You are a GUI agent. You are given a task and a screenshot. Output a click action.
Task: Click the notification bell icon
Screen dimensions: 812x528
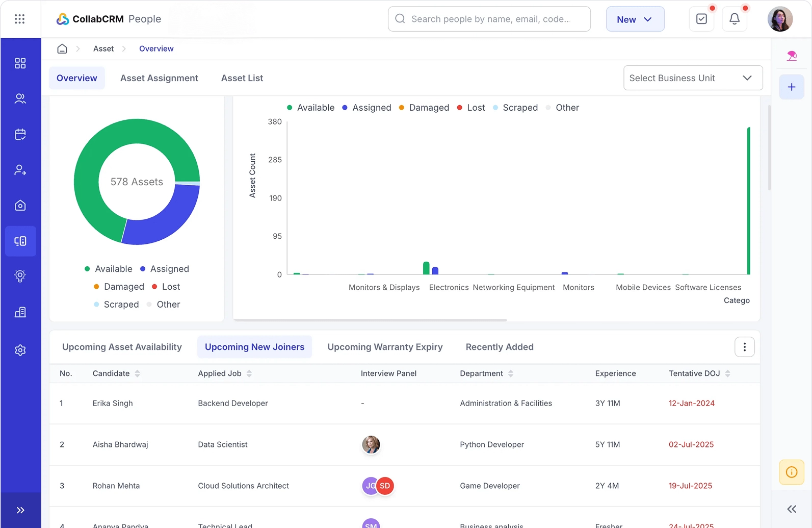click(x=734, y=19)
